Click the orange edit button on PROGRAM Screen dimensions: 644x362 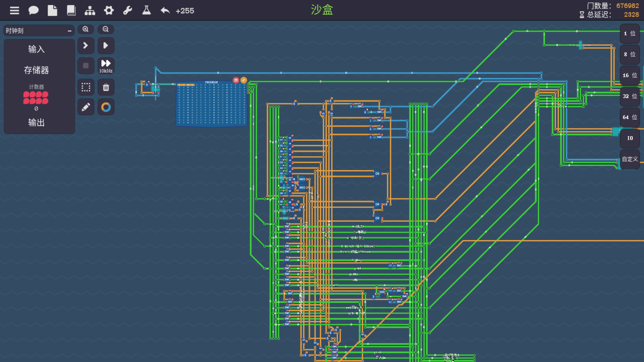(244, 80)
